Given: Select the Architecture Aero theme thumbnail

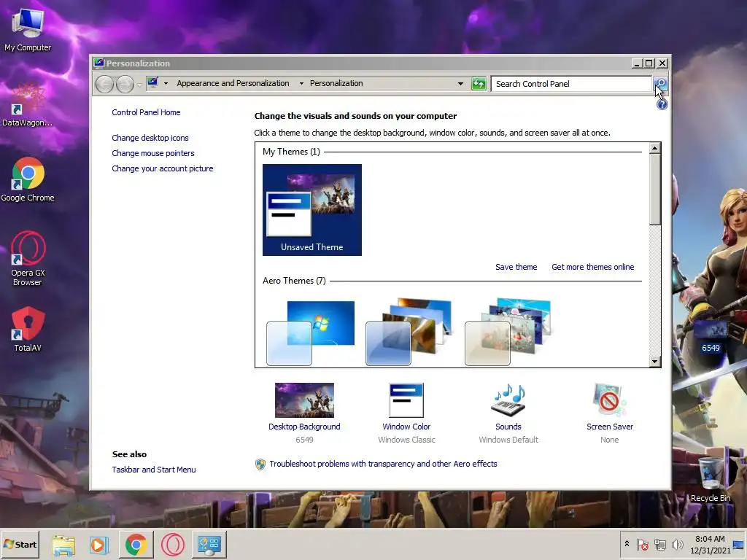Looking at the screenshot, I should (409, 332).
